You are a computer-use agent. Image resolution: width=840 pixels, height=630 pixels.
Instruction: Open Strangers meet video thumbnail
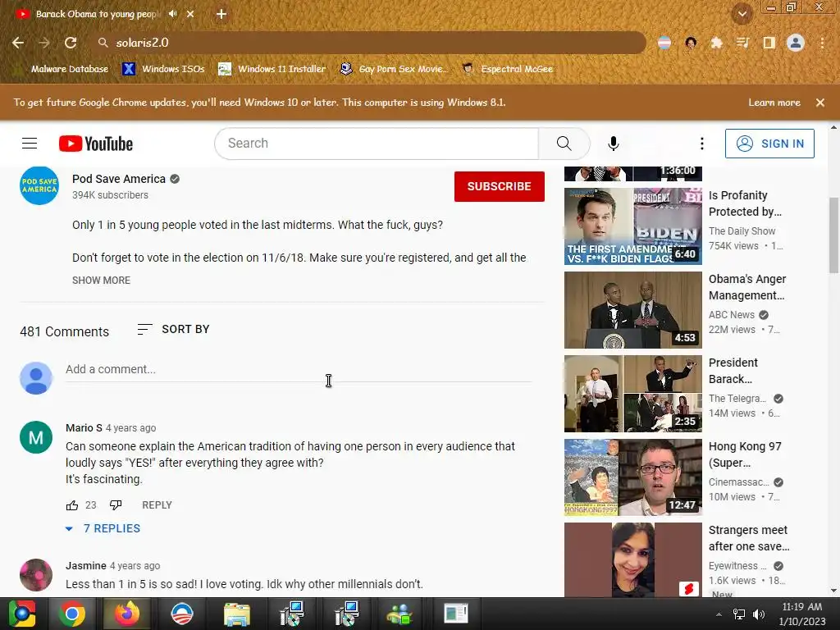pos(633,559)
